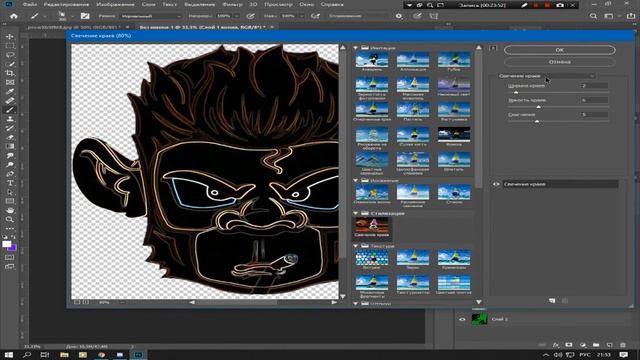640x360 pixels.
Task: Open the Справка menu
Action: click(x=332, y=4)
